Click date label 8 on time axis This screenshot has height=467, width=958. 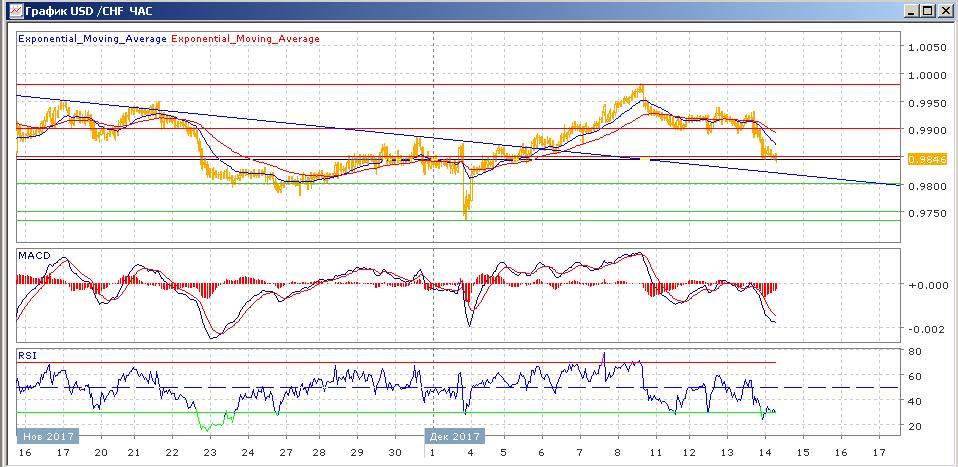tap(618, 453)
